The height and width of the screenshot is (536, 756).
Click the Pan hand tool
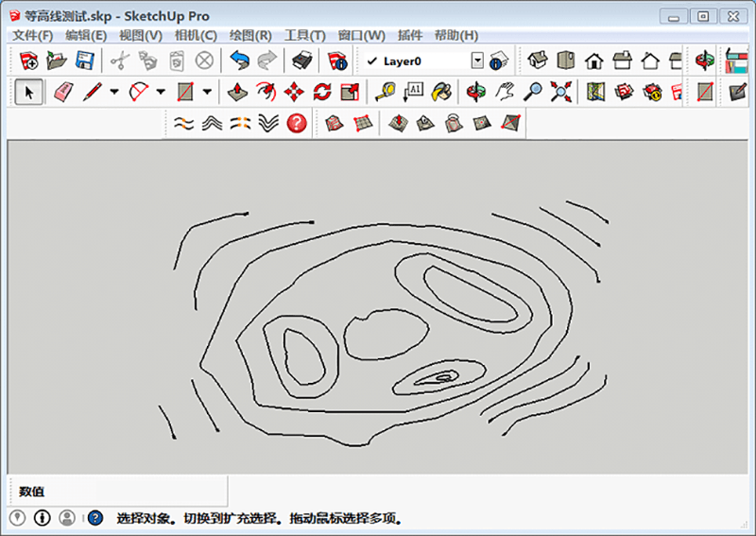[x=505, y=92]
